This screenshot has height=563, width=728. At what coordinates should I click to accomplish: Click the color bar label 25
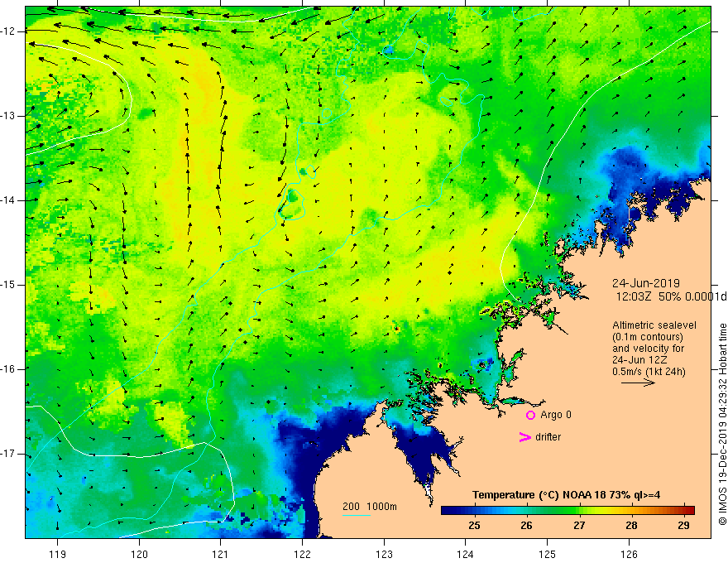474,526
